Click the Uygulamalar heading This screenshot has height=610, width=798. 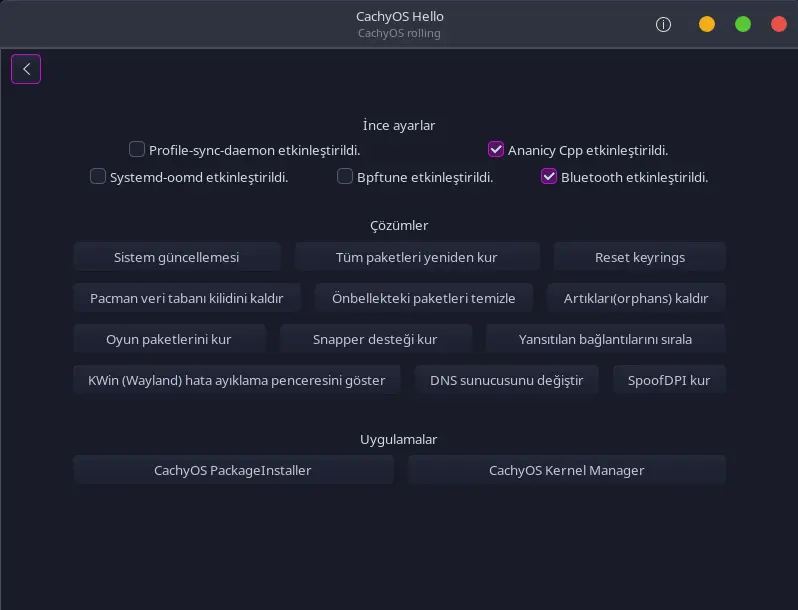(x=398, y=440)
